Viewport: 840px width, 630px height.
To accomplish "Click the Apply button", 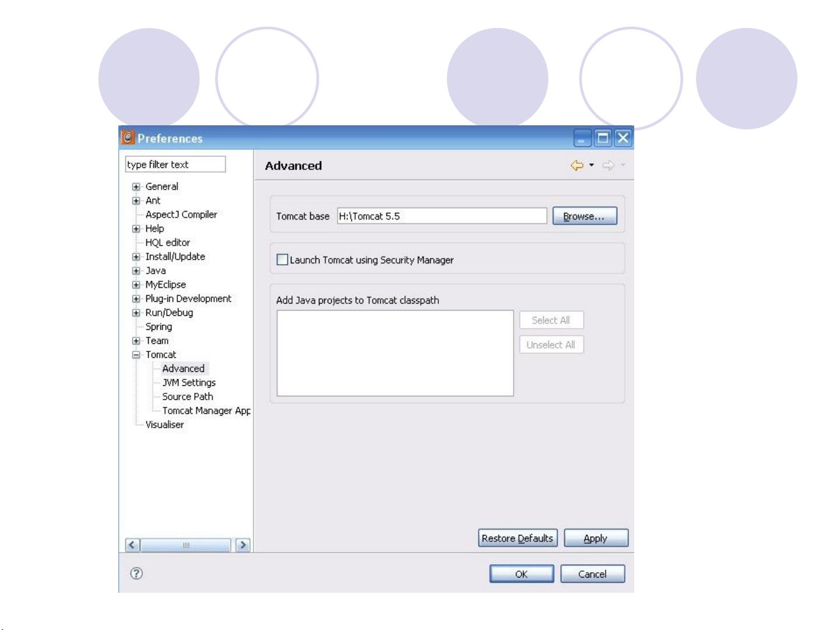I will click(x=596, y=538).
